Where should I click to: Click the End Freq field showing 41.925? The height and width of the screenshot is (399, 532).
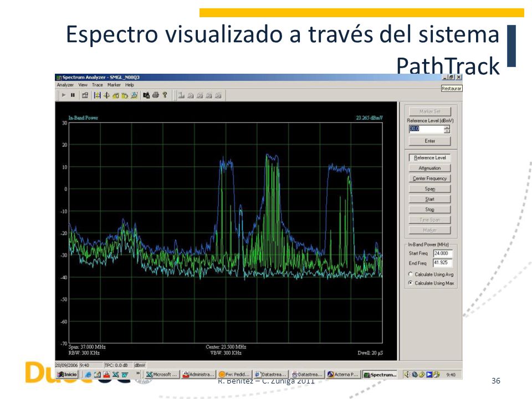(443, 263)
